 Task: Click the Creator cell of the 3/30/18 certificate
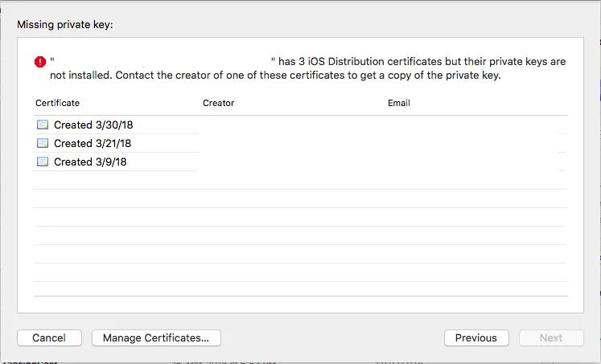(x=291, y=125)
